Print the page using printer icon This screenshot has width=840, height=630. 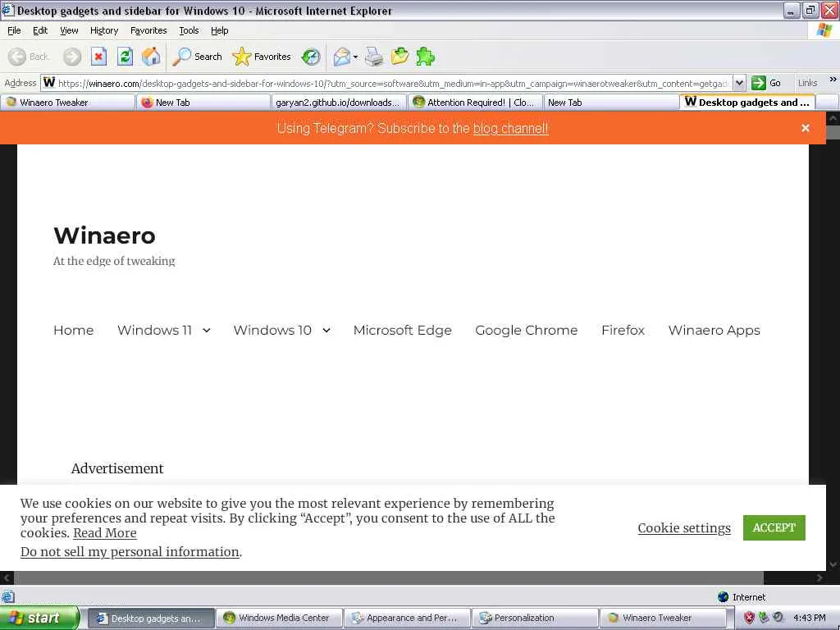(374, 57)
